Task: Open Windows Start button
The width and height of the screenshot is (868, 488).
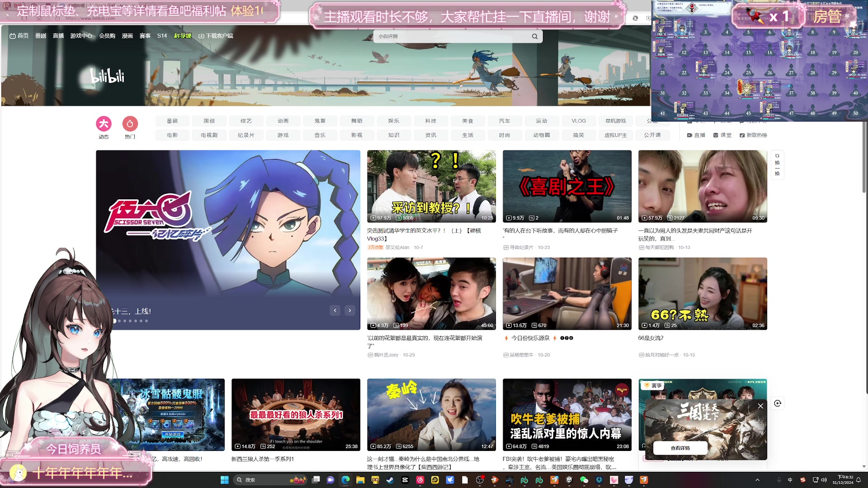Action: (224, 480)
